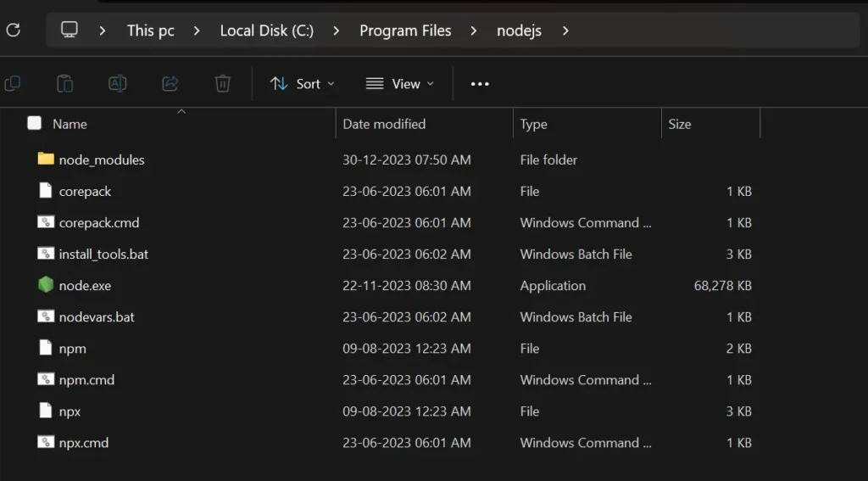This screenshot has width=868, height=481.
Task: Open the View dropdown menu
Action: [x=400, y=84]
